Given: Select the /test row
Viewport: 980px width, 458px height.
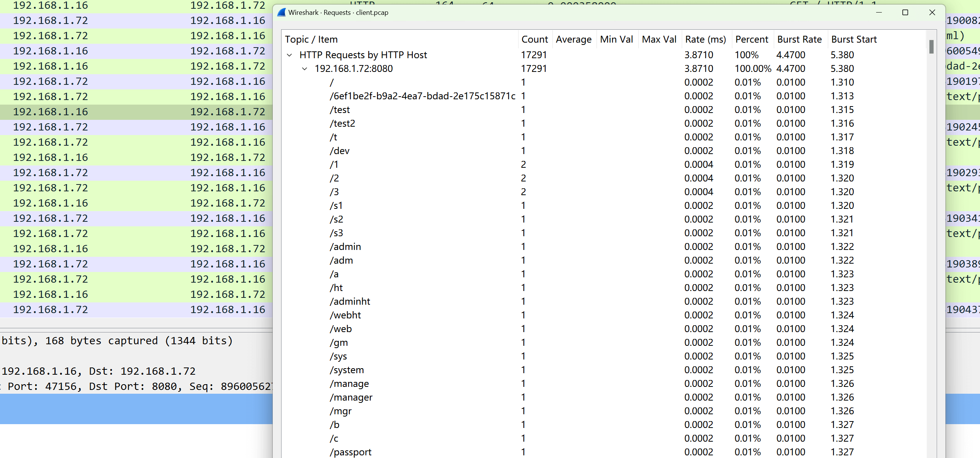Looking at the screenshot, I should [x=605, y=110].
